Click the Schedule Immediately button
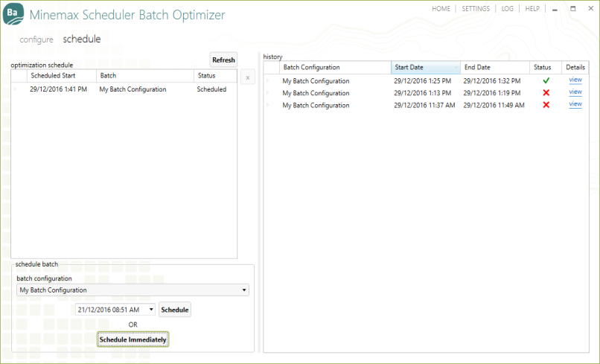This screenshot has height=364, width=600. (133, 339)
